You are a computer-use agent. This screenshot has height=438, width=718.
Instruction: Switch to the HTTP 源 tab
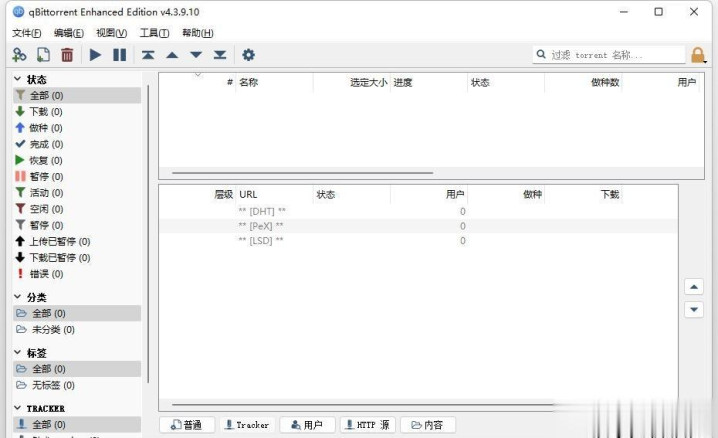coord(368,425)
